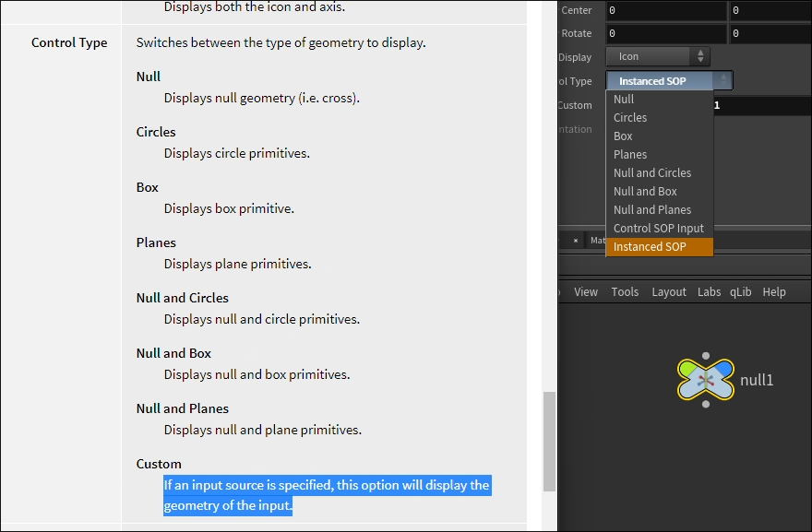Click the 'Box' doc heading
The image size is (812, 532).
pos(147,187)
